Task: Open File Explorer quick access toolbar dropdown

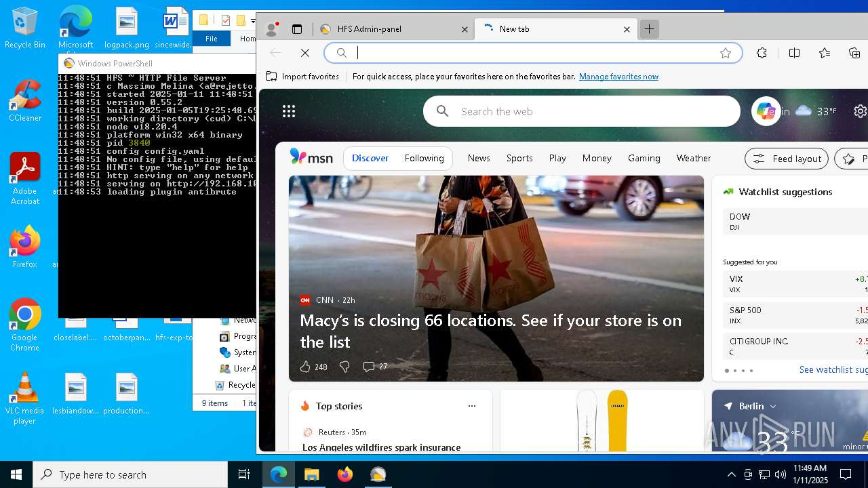Action: [253, 20]
